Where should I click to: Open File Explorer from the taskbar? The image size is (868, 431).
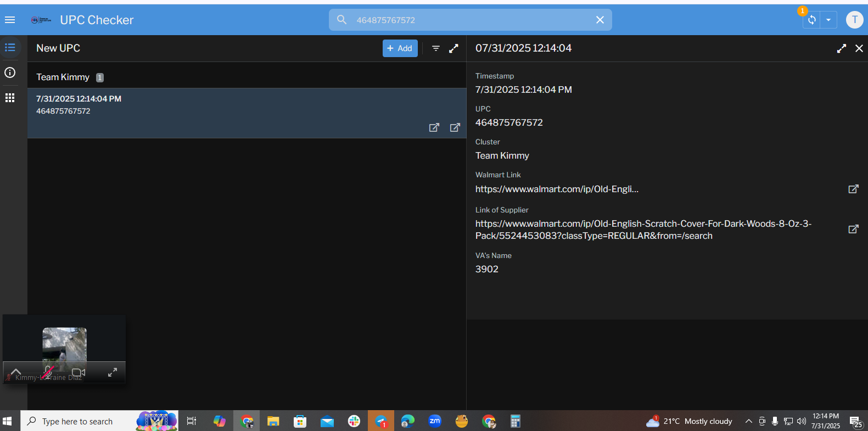[273, 421]
